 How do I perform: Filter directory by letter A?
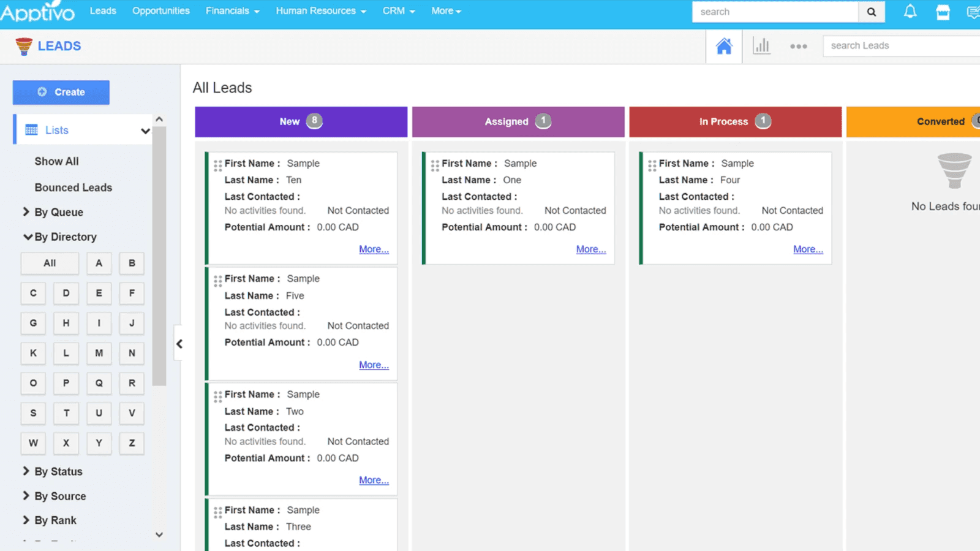[x=99, y=263]
